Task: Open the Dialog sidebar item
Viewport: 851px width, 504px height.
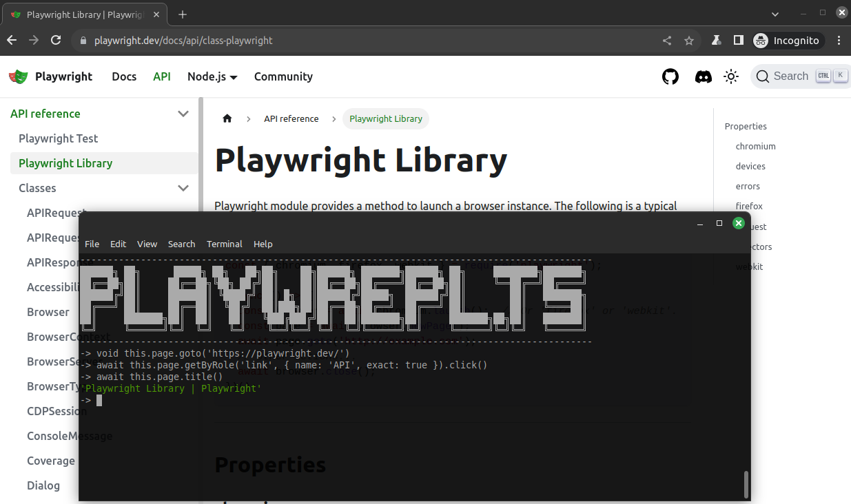Action: coord(43,485)
